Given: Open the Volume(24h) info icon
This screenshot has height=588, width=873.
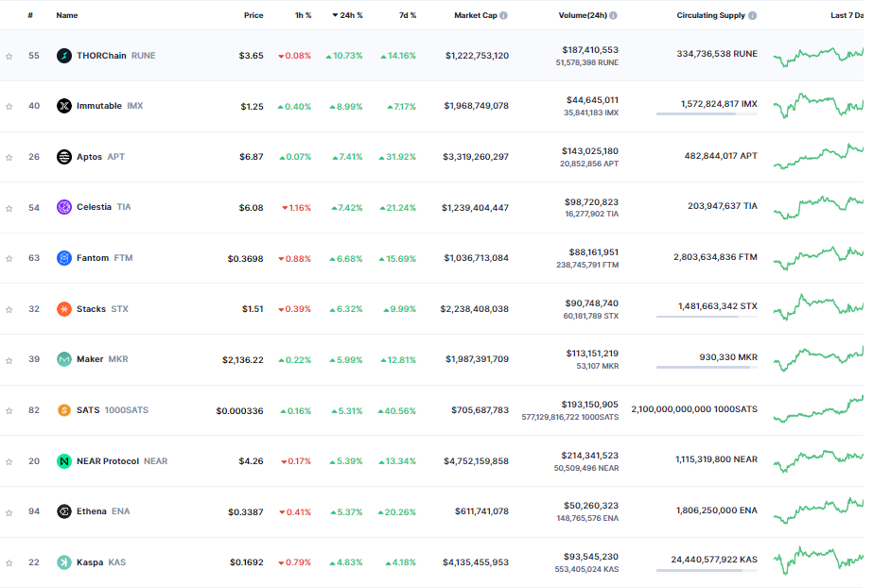Looking at the screenshot, I should tap(613, 15).
